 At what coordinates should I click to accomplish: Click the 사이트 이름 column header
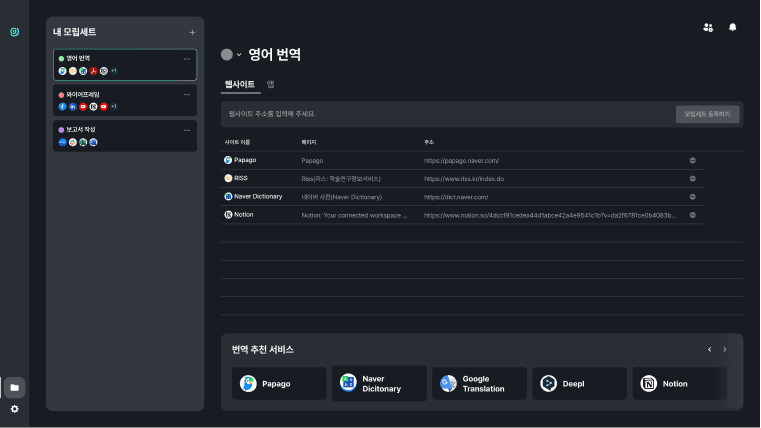[x=237, y=142]
